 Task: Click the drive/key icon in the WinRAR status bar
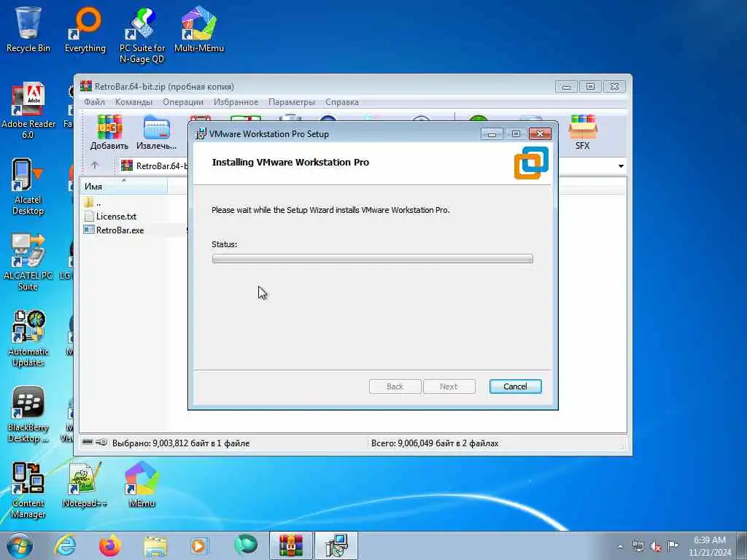pos(95,443)
